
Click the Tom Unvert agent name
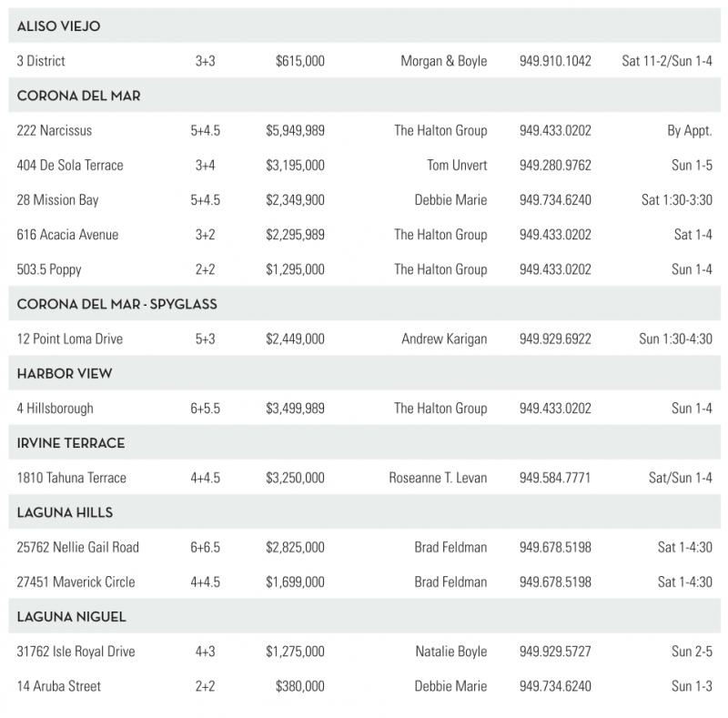pos(457,166)
